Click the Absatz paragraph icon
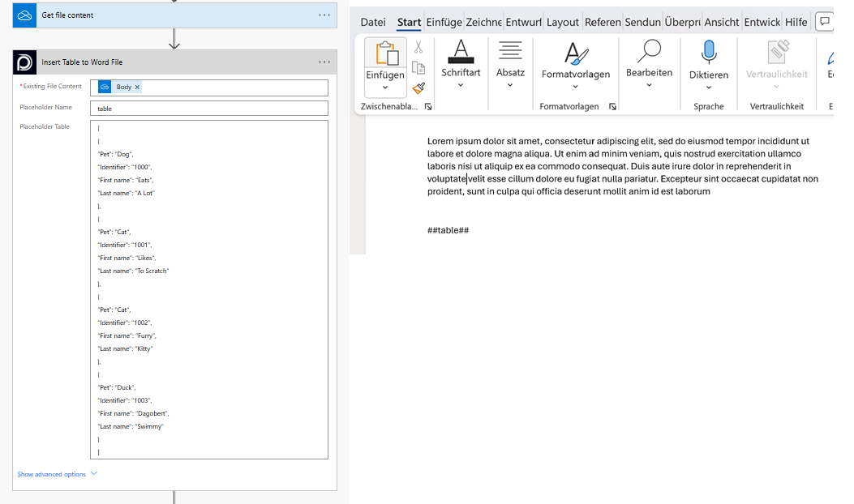Screen dimensions: 854x504 coord(510,51)
